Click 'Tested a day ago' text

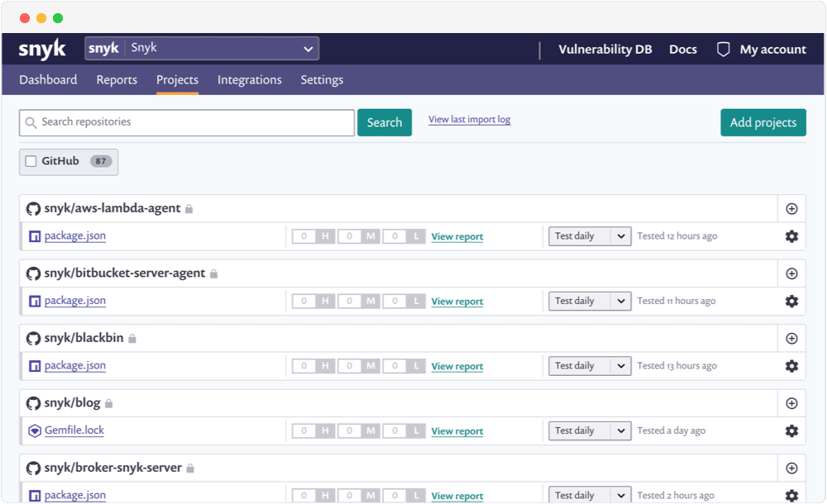click(672, 430)
